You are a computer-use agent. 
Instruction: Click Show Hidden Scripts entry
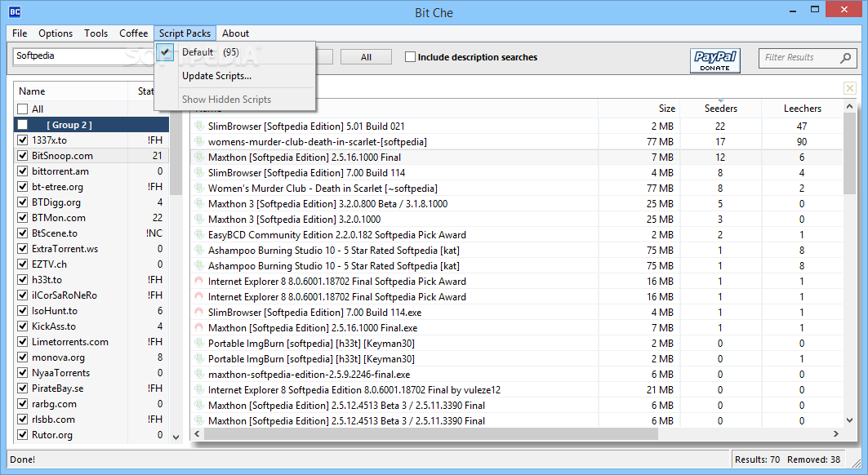pyautogui.click(x=235, y=100)
